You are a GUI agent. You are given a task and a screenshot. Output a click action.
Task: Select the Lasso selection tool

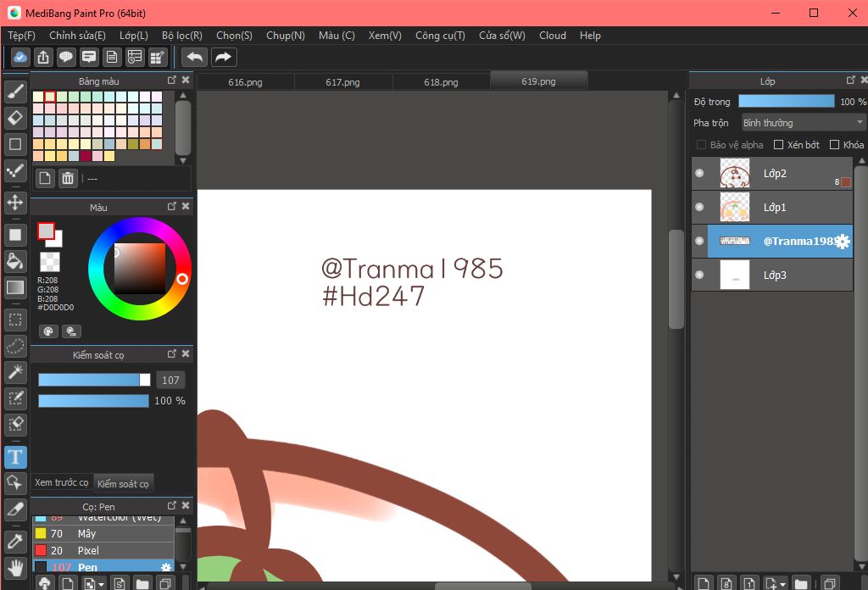click(15, 347)
